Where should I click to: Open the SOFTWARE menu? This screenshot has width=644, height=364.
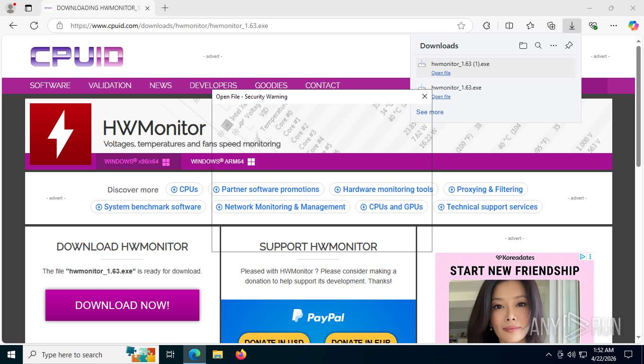point(50,85)
